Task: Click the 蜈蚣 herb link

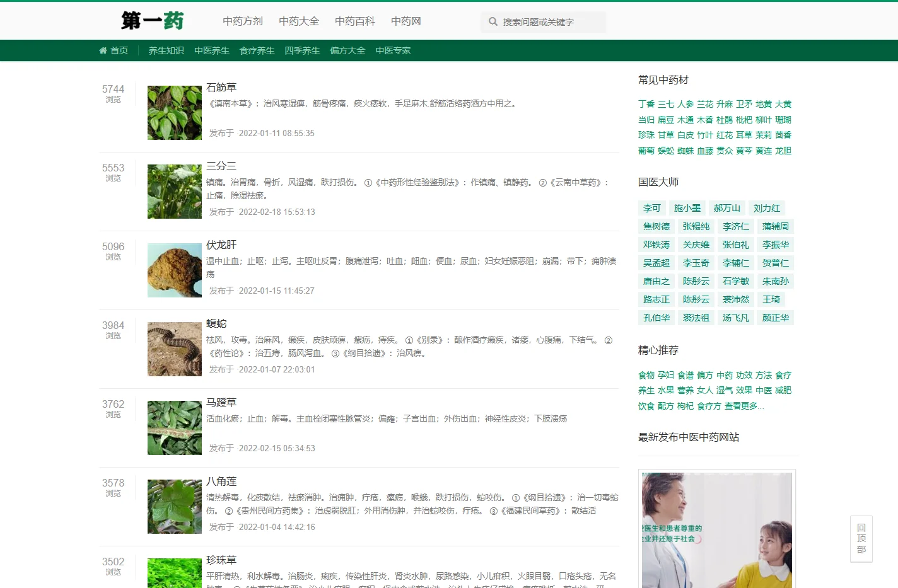Action: pyautogui.click(x=666, y=151)
